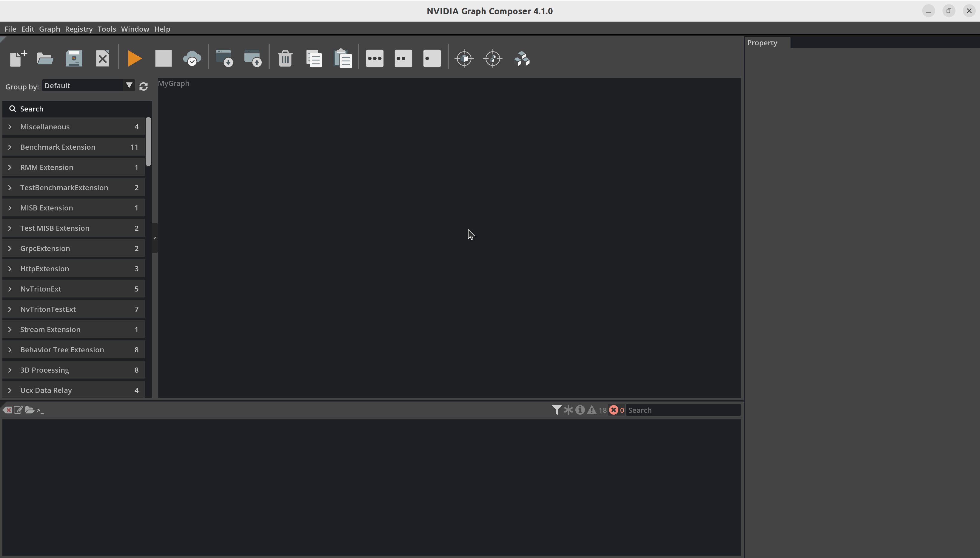
Task: Click the Play/Run graph button
Action: pos(134,58)
